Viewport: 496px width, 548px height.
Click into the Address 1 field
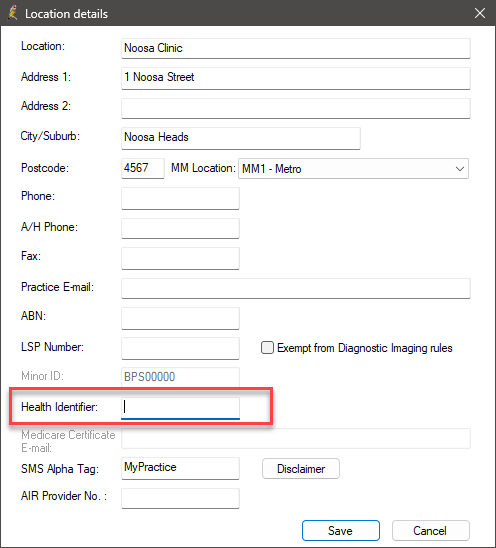(x=296, y=78)
